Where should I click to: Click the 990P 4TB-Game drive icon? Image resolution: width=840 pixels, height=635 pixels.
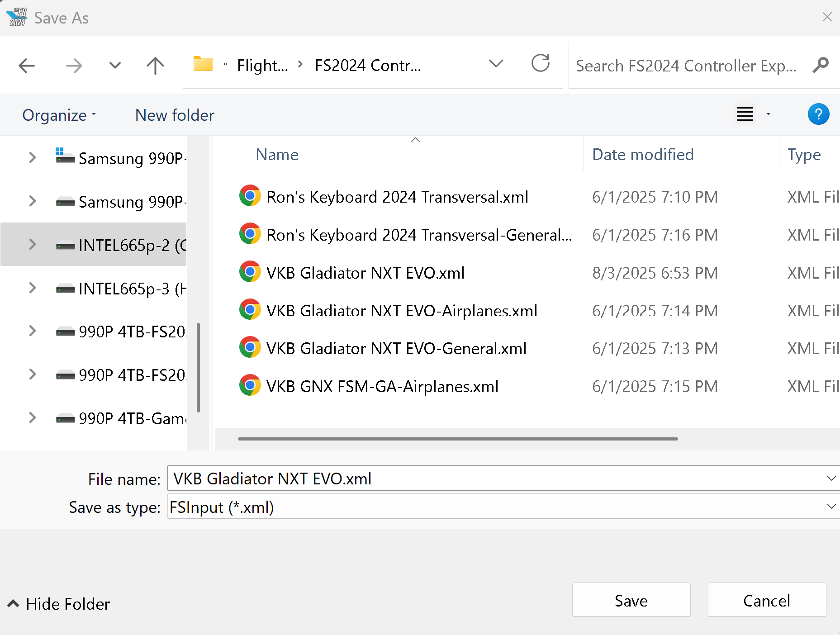[x=65, y=419]
